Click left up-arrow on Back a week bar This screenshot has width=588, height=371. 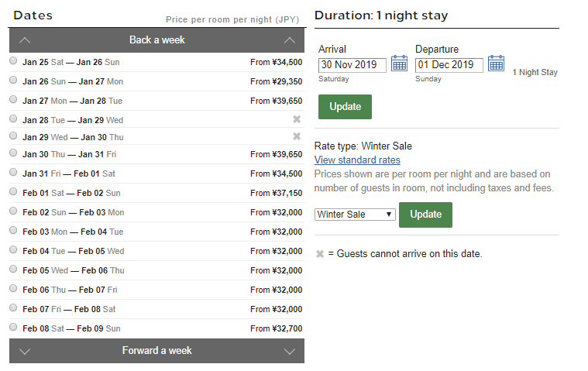(x=25, y=40)
